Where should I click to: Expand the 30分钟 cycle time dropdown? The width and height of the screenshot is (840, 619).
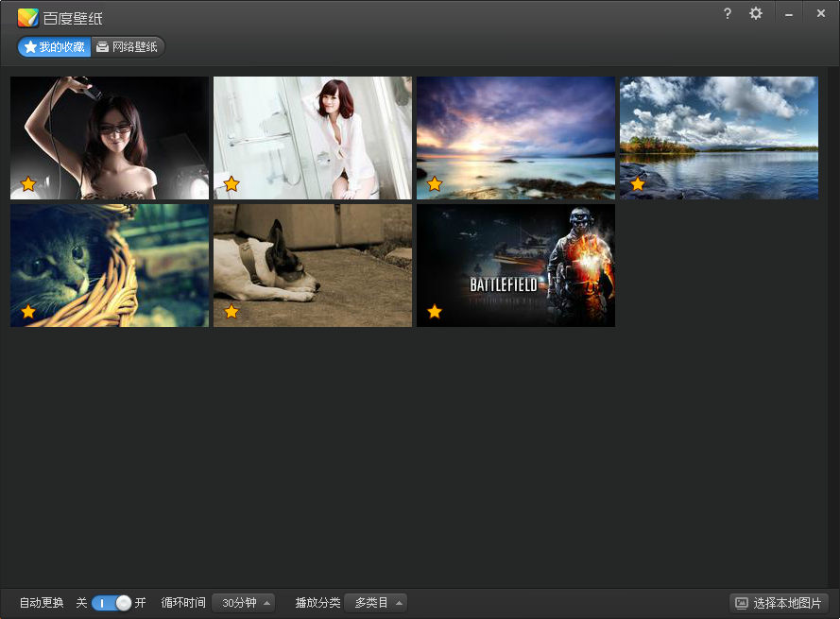tap(244, 603)
